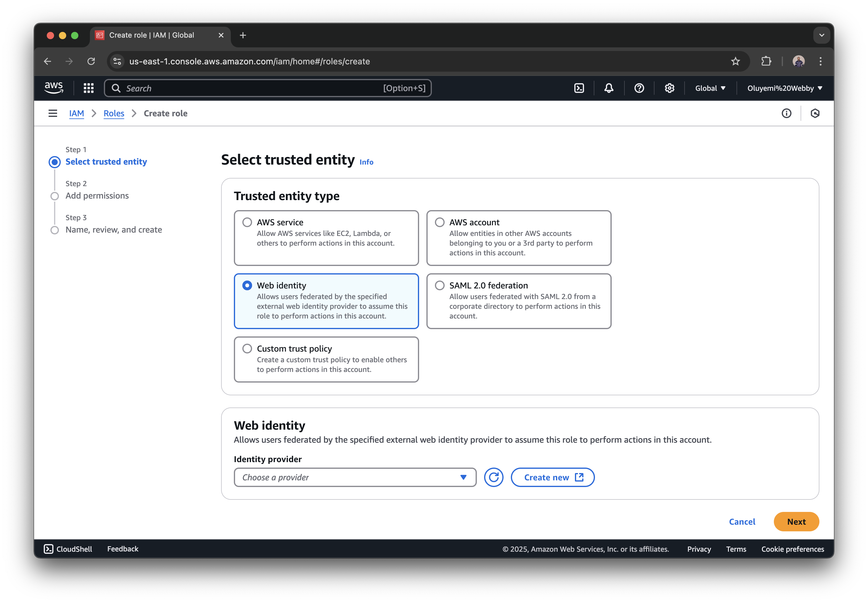Open CloudShell from the top navigation bar
Viewport: 868px width, 603px height.
point(579,88)
